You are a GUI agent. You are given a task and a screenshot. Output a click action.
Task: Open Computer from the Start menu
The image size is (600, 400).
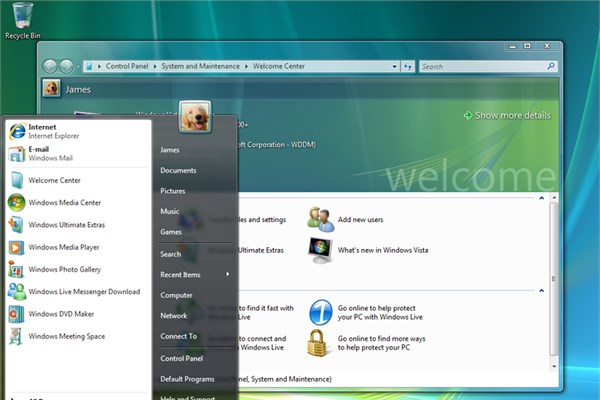pos(176,296)
